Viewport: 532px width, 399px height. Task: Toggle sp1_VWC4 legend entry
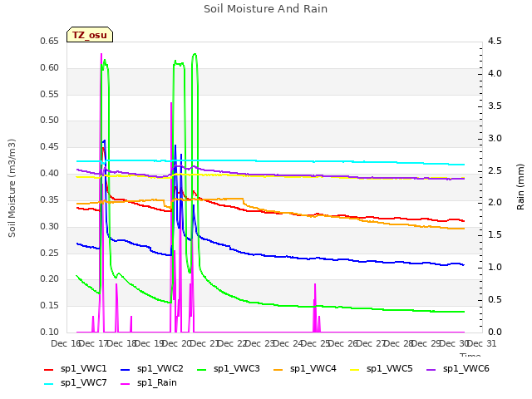tap(305, 369)
